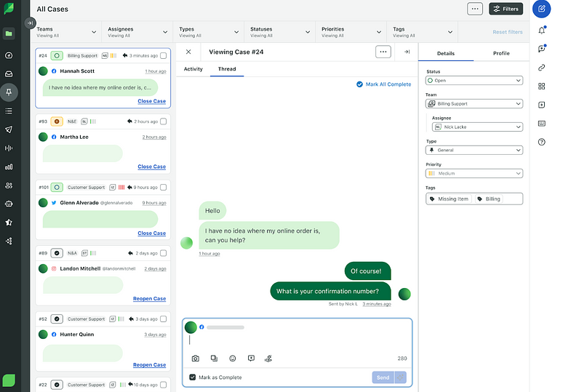
Task: Close the Viewing Case #24 panel
Action: (x=188, y=52)
